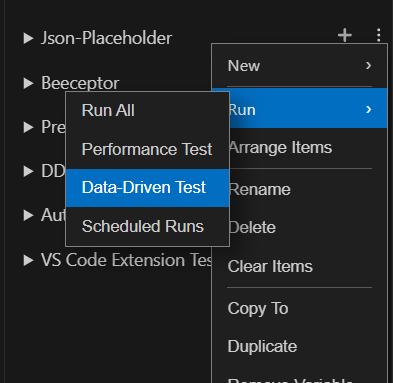Expand the Beeceptor collection arrow

(x=28, y=83)
